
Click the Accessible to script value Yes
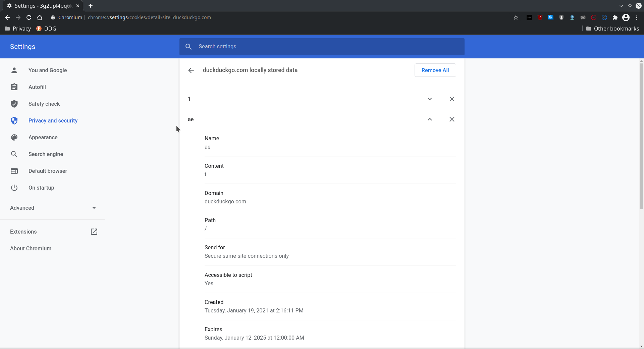[209, 283]
